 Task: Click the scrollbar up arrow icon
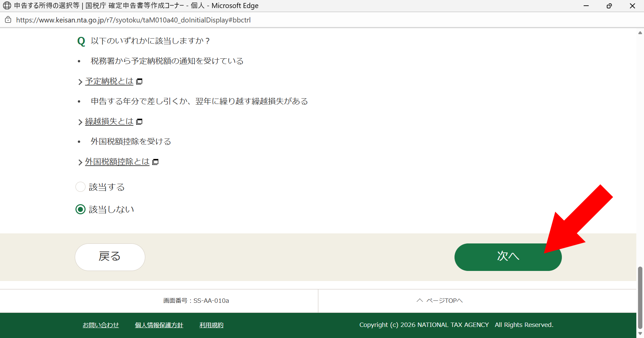coord(640,32)
